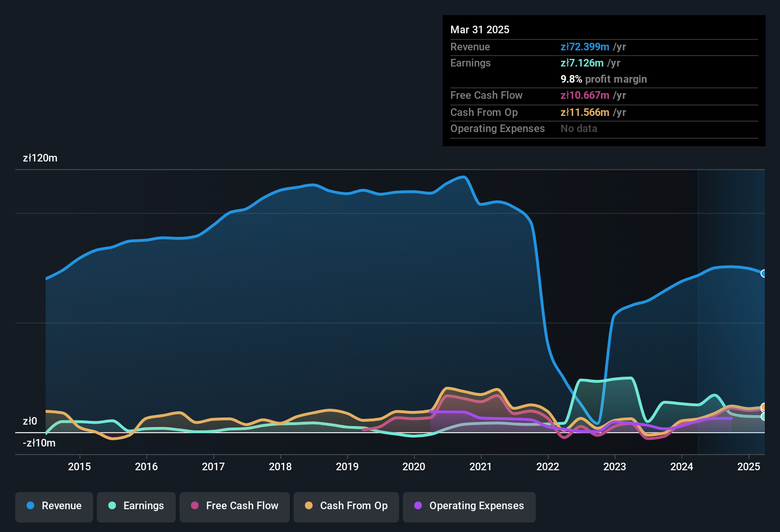Click the 2017 x-axis label
This screenshot has width=780, height=532.
213,466
